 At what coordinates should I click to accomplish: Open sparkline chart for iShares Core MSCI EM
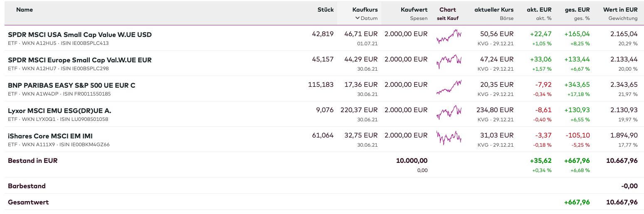tap(449, 138)
